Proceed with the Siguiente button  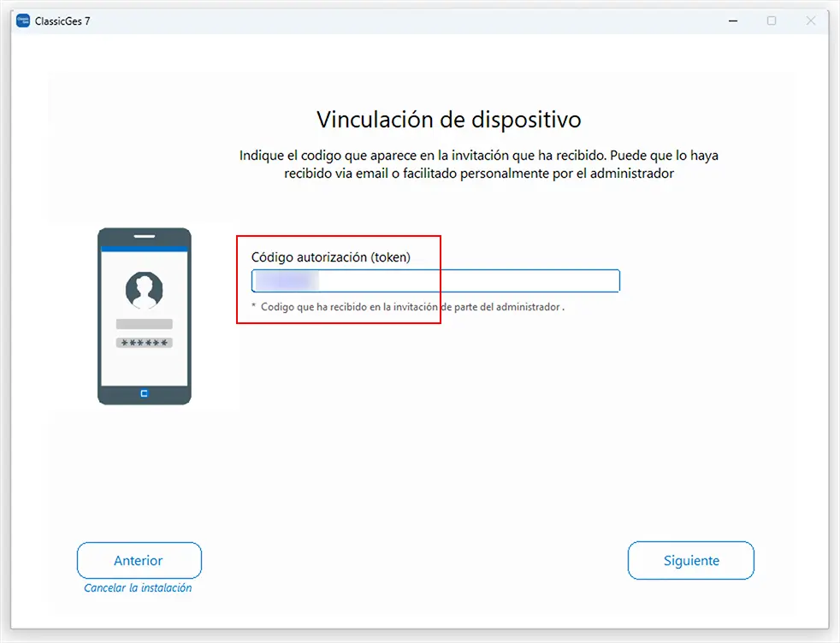tap(691, 561)
